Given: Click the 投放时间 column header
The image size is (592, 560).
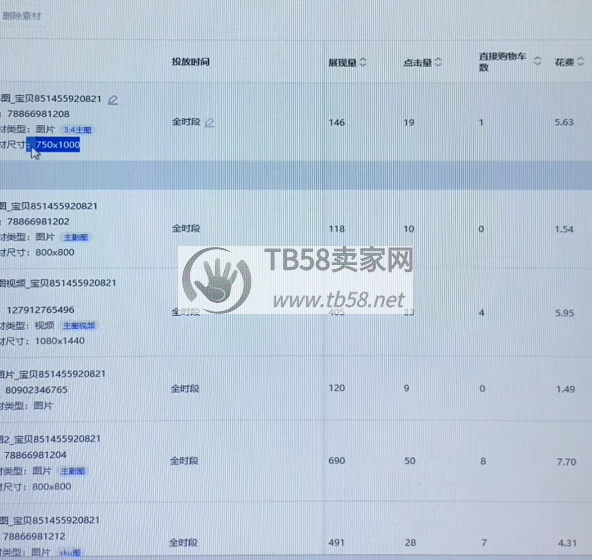Looking at the screenshot, I should tap(191, 62).
